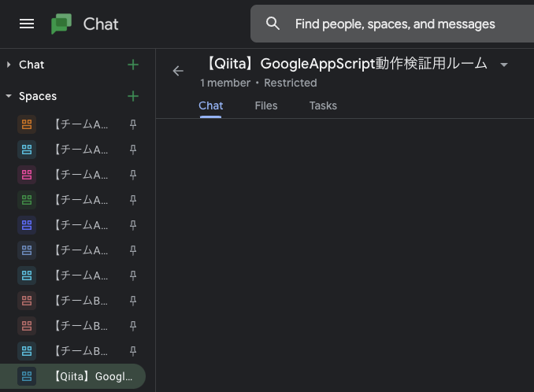Image resolution: width=534 pixels, height=392 pixels.
Task: Toggle pin on the pink-icon space
Action: tap(133, 175)
